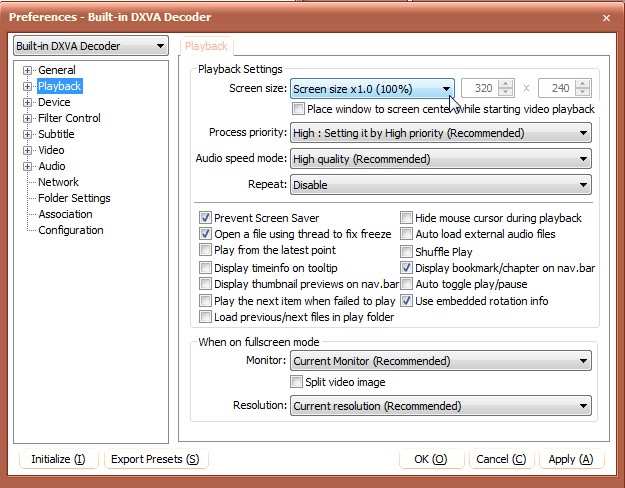Open Folder Settings in the tree
This screenshot has width=625, height=488.
(74, 198)
